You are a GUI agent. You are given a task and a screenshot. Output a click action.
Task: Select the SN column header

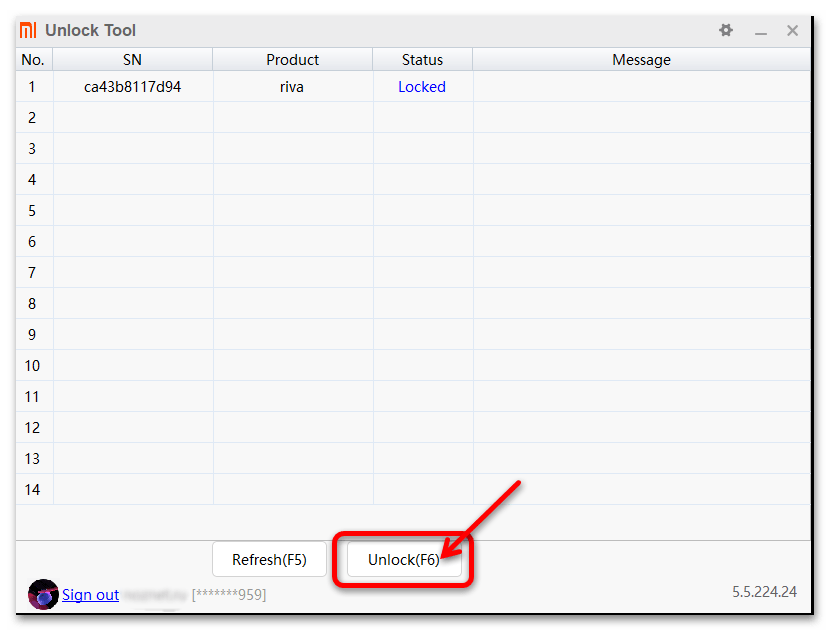click(x=132, y=60)
